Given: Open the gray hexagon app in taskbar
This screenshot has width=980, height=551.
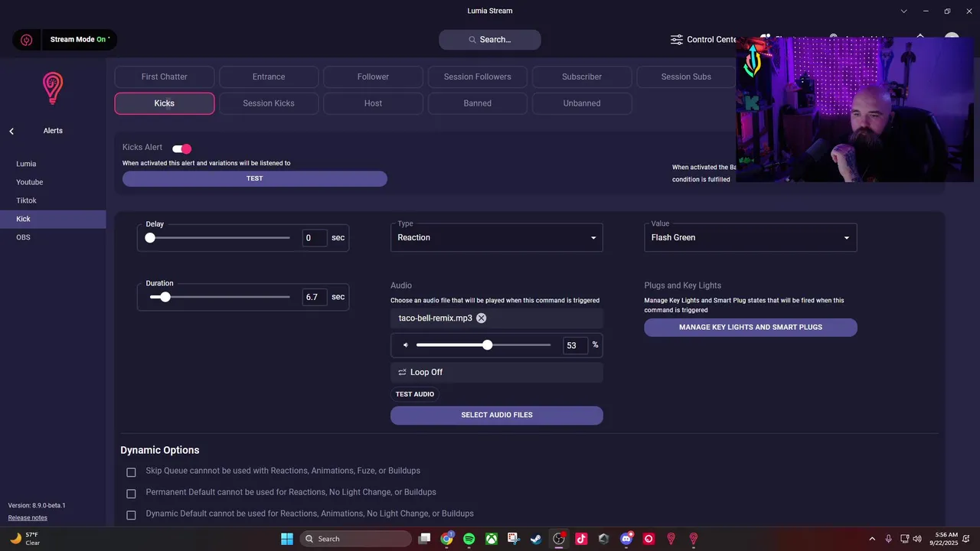Looking at the screenshot, I should [603, 539].
